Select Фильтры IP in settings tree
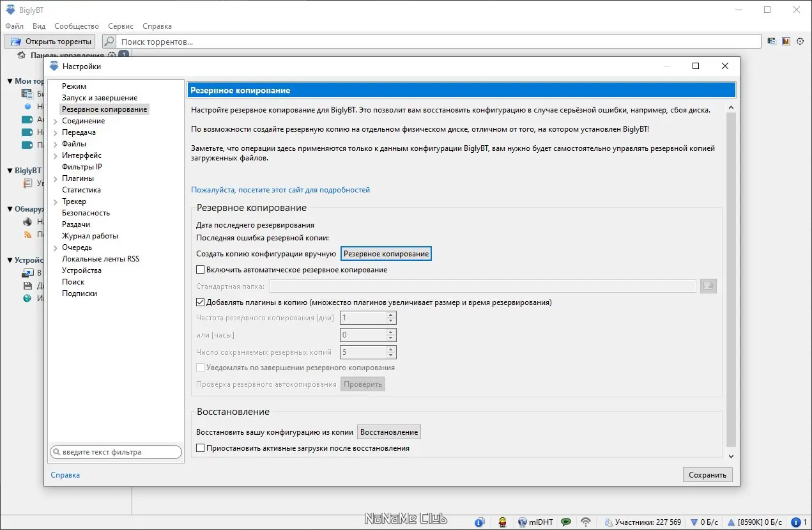This screenshot has width=812, height=530. pyautogui.click(x=82, y=167)
